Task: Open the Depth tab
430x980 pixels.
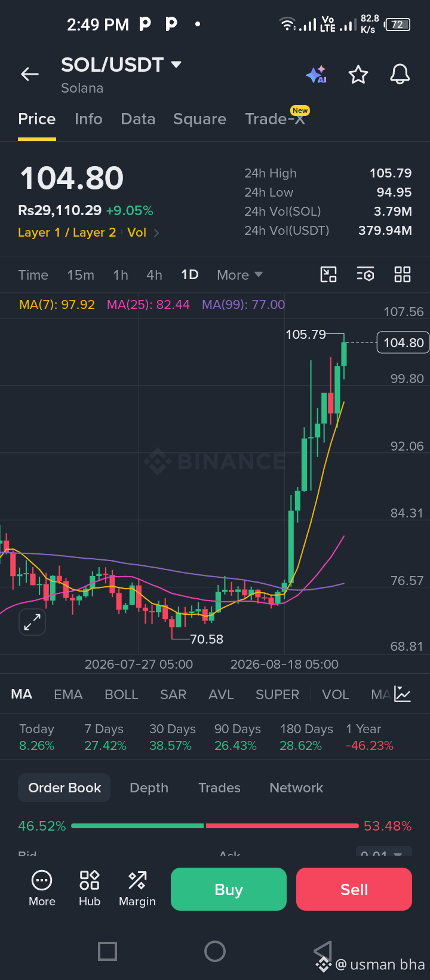Action: [x=149, y=788]
